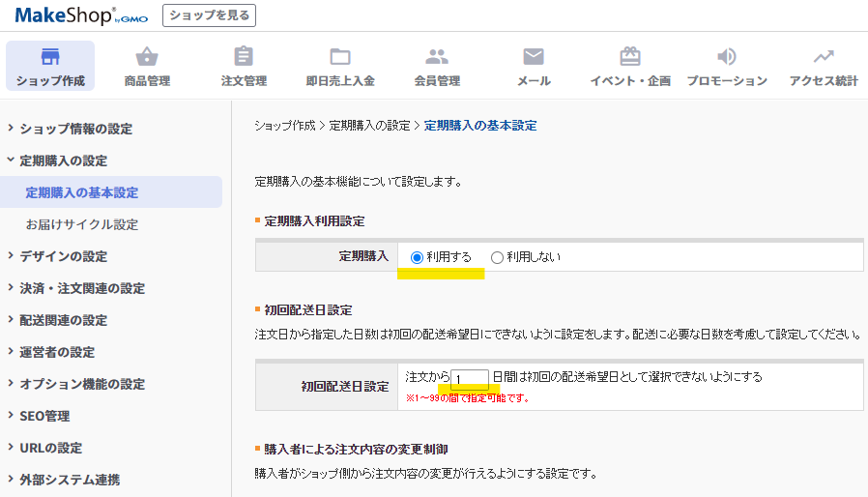Click the メール envelope icon
Viewport: 868px width, 497px height.
534,56
